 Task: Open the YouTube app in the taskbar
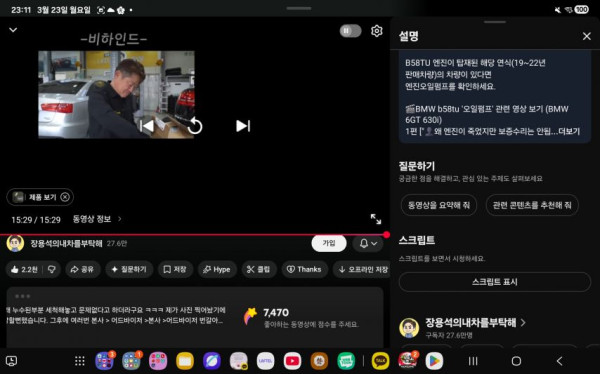coord(292,361)
